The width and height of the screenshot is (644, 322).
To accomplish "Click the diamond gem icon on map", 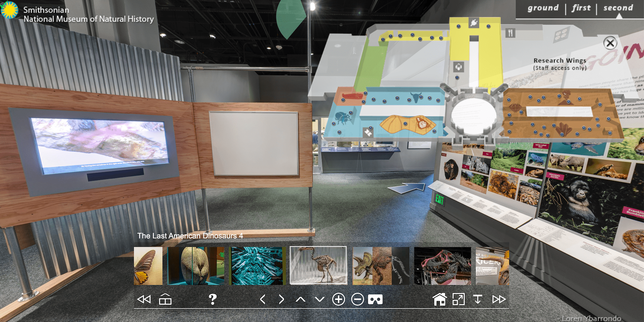I will pos(515,108).
